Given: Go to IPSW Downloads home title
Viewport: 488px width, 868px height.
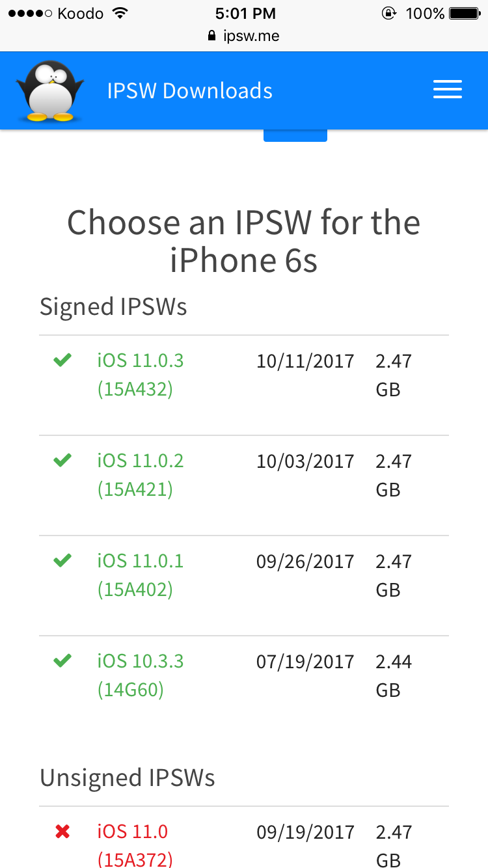Looking at the screenshot, I should click(x=190, y=90).
